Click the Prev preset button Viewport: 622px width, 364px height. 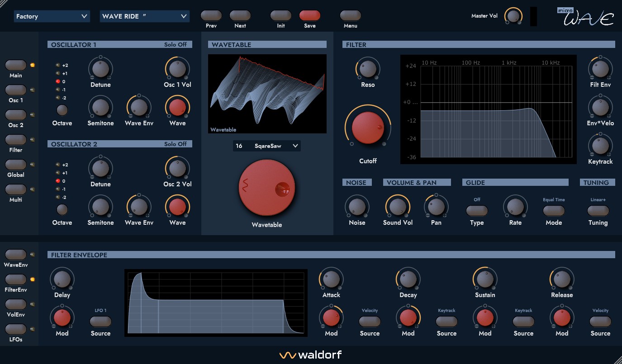pyautogui.click(x=211, y=15)
